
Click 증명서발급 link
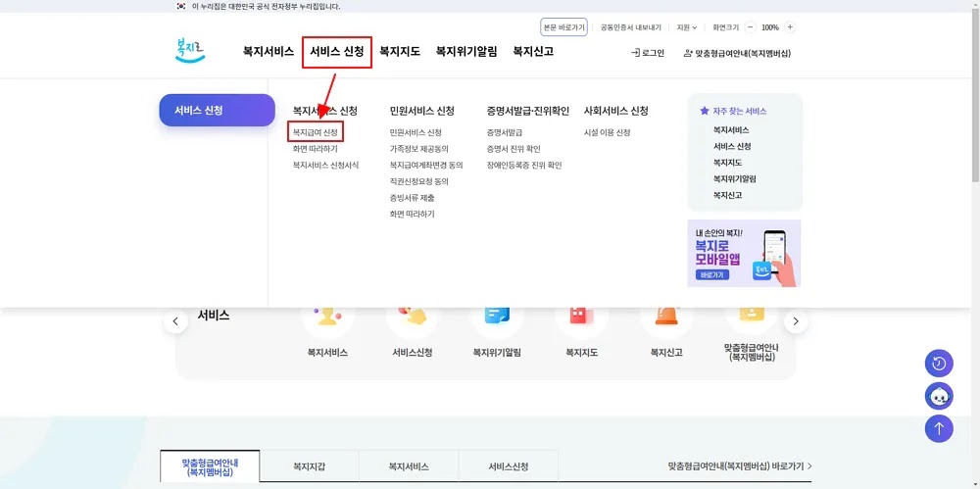[505, 132]
